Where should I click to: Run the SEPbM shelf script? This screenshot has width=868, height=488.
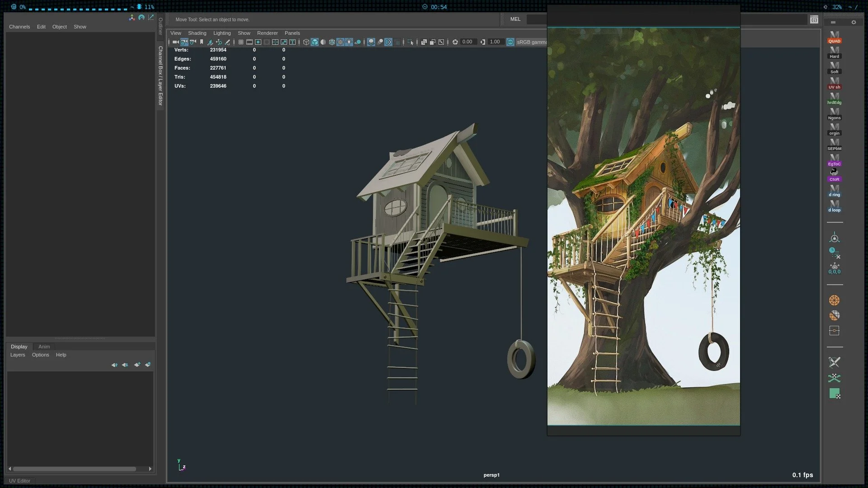coord(834,145)
